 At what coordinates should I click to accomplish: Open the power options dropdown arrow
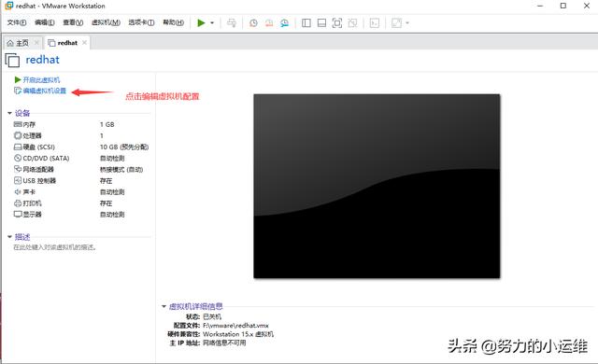[x=212, y=22]
